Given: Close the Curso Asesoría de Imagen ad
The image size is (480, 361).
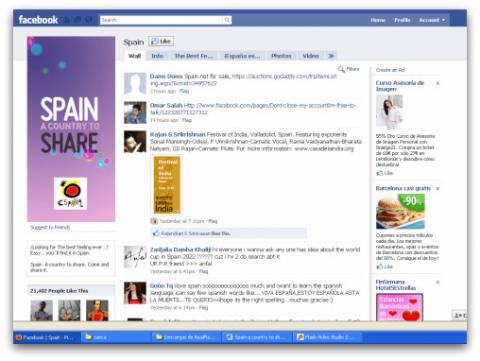Looking at the screenshot, I should tap(438, 83).
